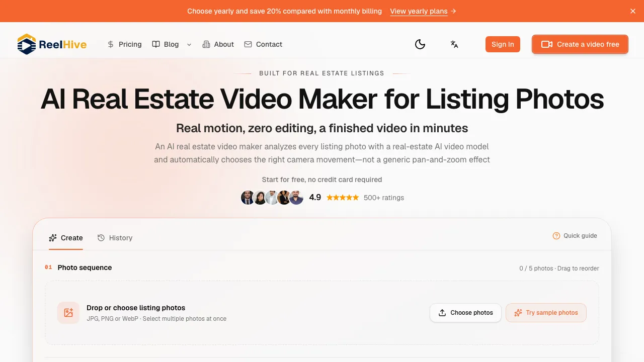Click the Choose photos button
Viewport: 644px width, 362px height.
[465, 313]
